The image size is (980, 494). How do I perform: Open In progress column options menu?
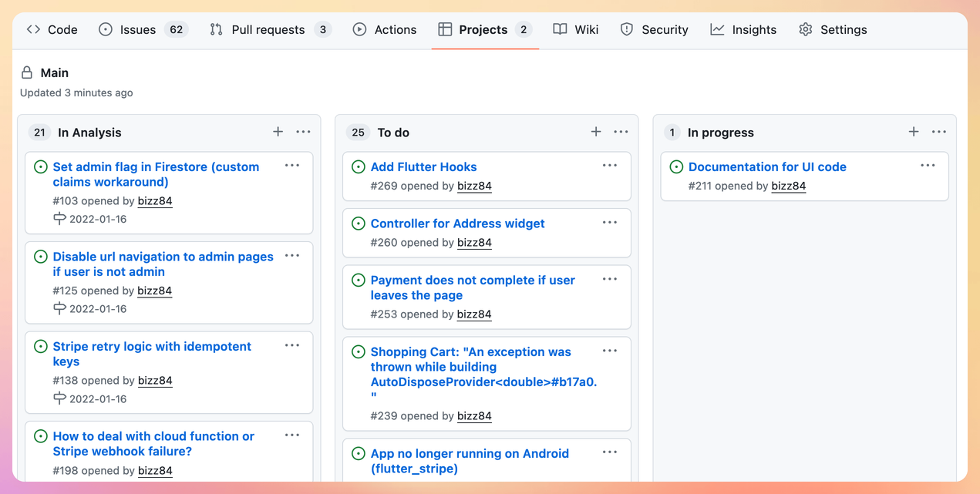(939, 132)
